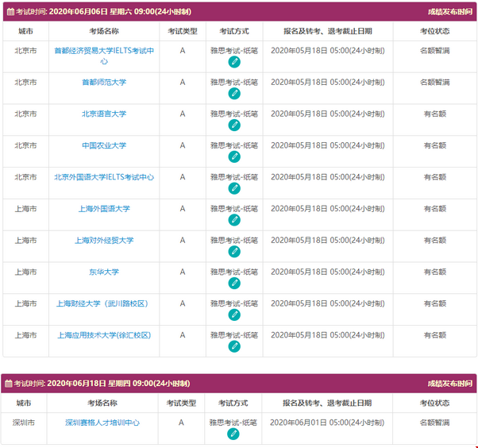Click exam type A in 上海应用技术大学 row

coord(183,335)
